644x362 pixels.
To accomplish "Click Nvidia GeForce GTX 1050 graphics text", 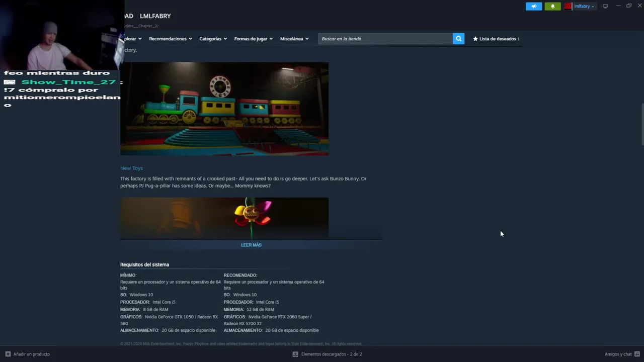I will coord(170,317).
